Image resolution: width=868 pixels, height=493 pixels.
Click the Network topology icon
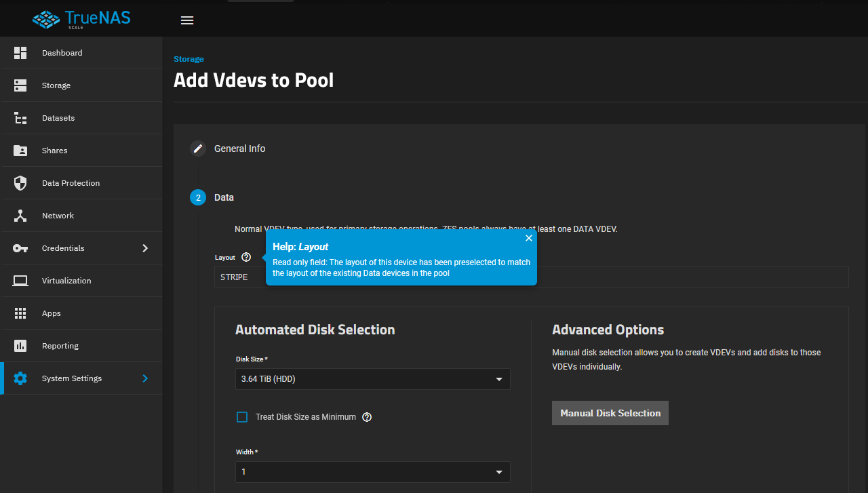pyautogui.click(x=20, y=216)
